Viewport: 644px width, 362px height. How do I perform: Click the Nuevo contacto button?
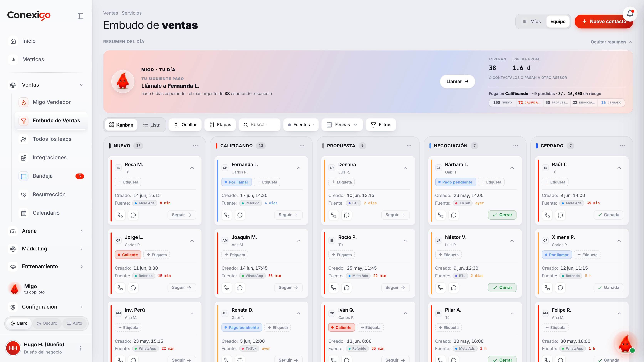(x=604, y=22)
